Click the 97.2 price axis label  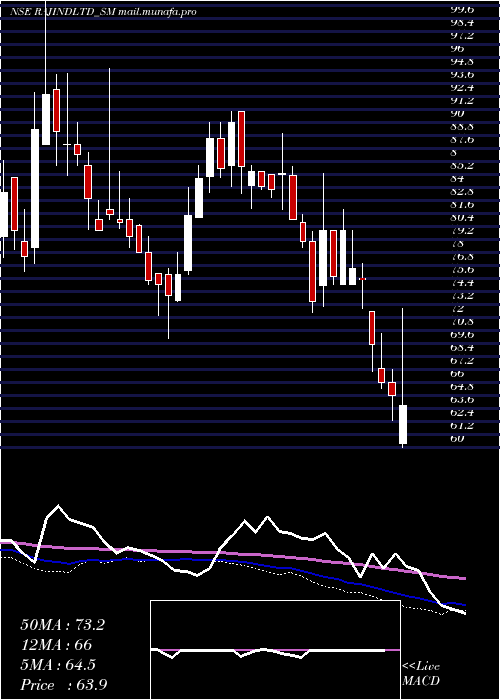[464, 35]
